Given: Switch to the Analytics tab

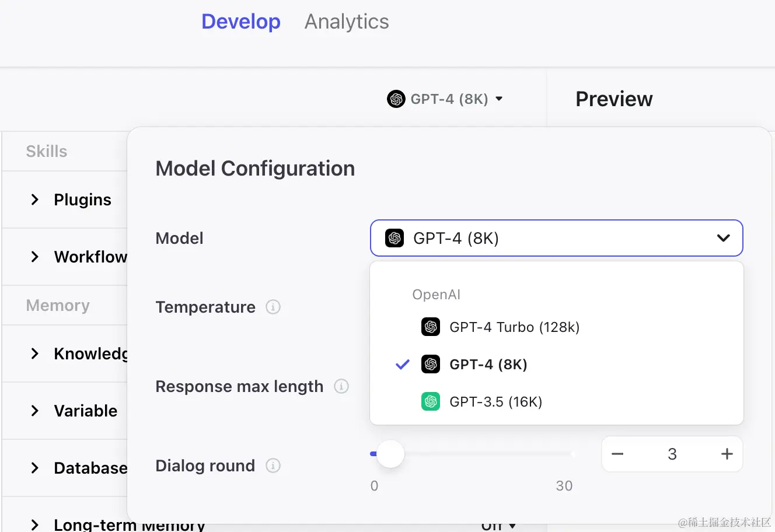Looking at the screenshot, I should pyautogui.click(x=347, y=22).
